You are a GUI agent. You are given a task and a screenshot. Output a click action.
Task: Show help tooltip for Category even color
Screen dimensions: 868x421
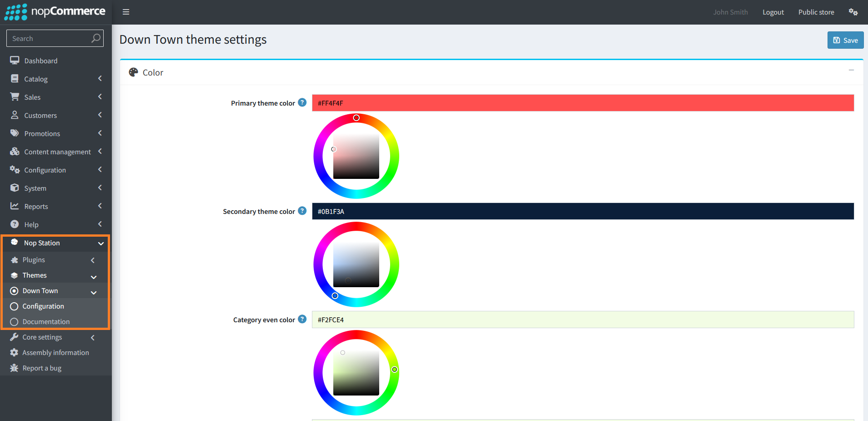point(302,319)
